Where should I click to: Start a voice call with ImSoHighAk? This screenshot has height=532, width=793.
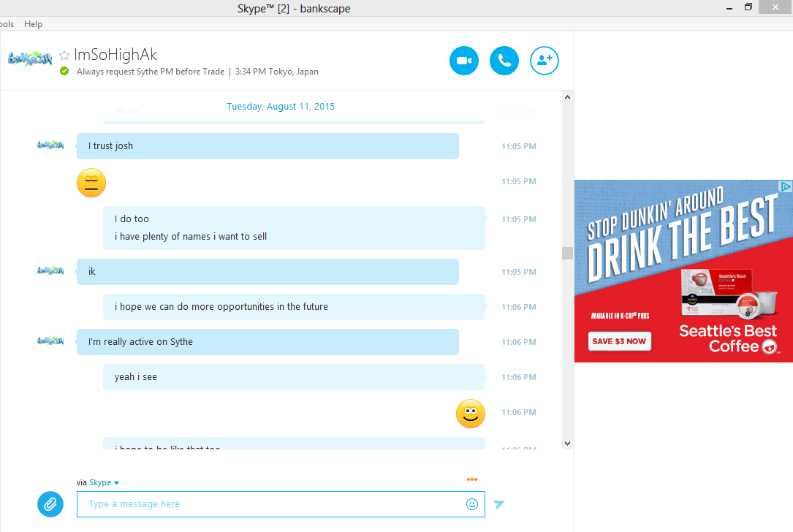click(504, 61)
